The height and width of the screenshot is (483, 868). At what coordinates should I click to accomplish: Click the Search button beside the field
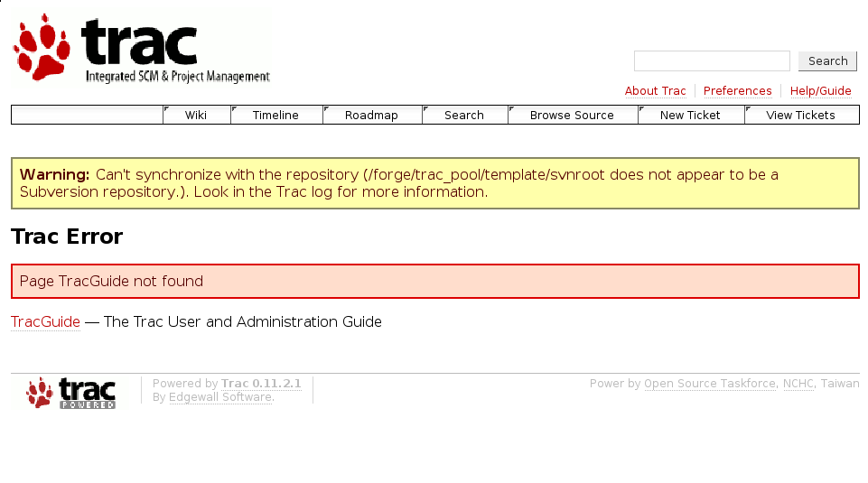click(827, 60)
